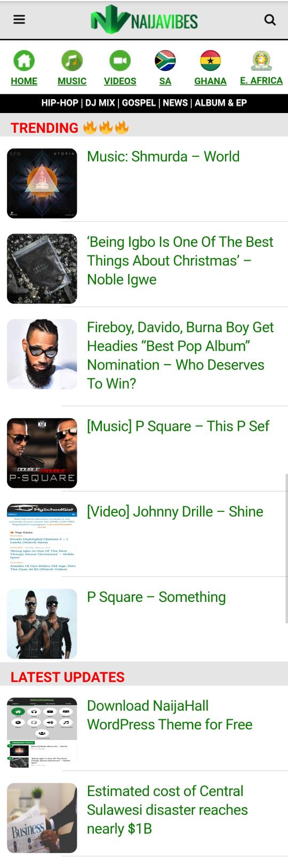This screenshot has height=868, width=288.
Task: Open the Videos camera icon
Action: coord(120,60)
